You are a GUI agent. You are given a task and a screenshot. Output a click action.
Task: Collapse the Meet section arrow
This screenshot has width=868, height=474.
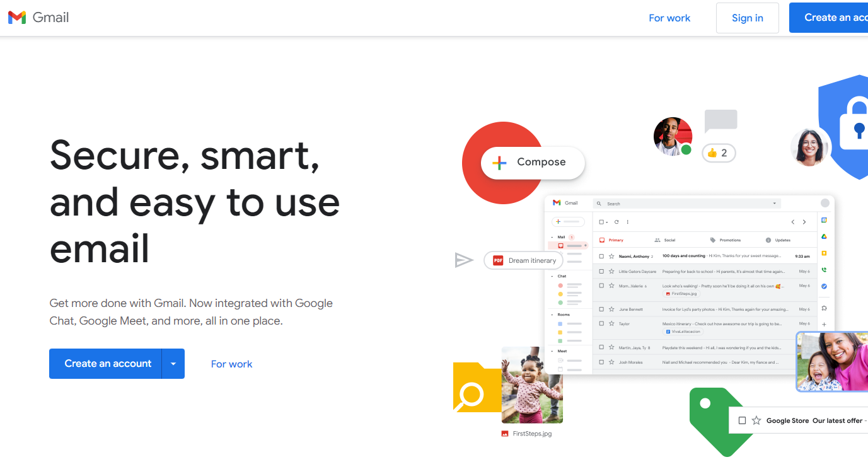pos(552,351)
